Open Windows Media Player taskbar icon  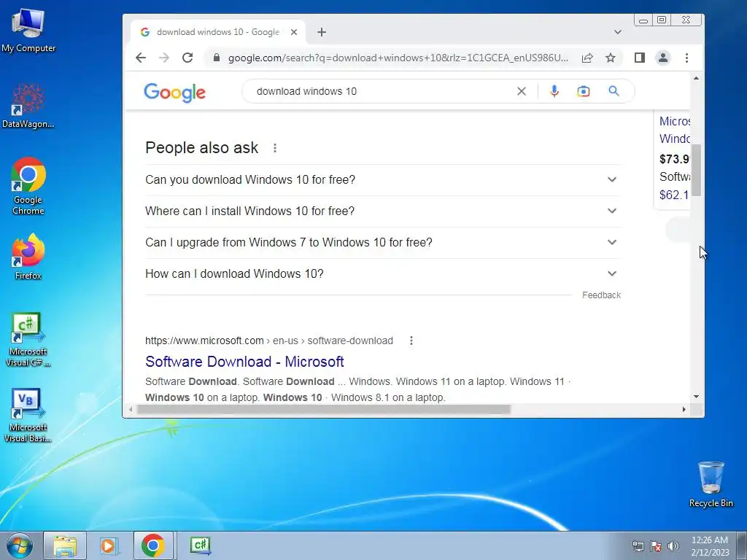[x=109, y=545]
